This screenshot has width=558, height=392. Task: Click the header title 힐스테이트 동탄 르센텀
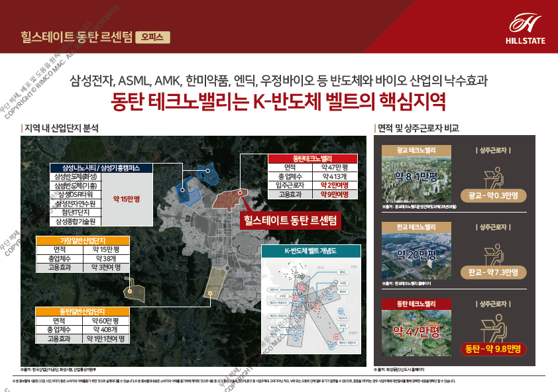(x=76, y=37)
